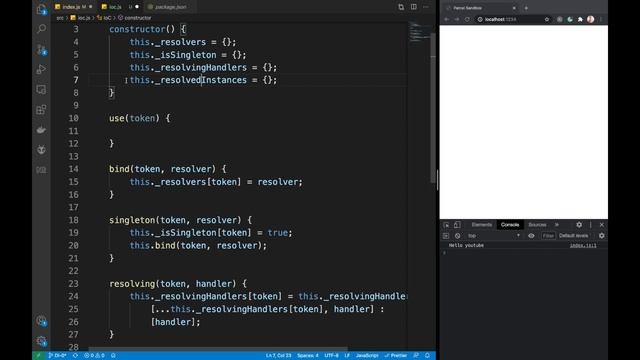Click the resolving method name on line 23
This screenshot has width=640, height=360.
click(132, 284)
